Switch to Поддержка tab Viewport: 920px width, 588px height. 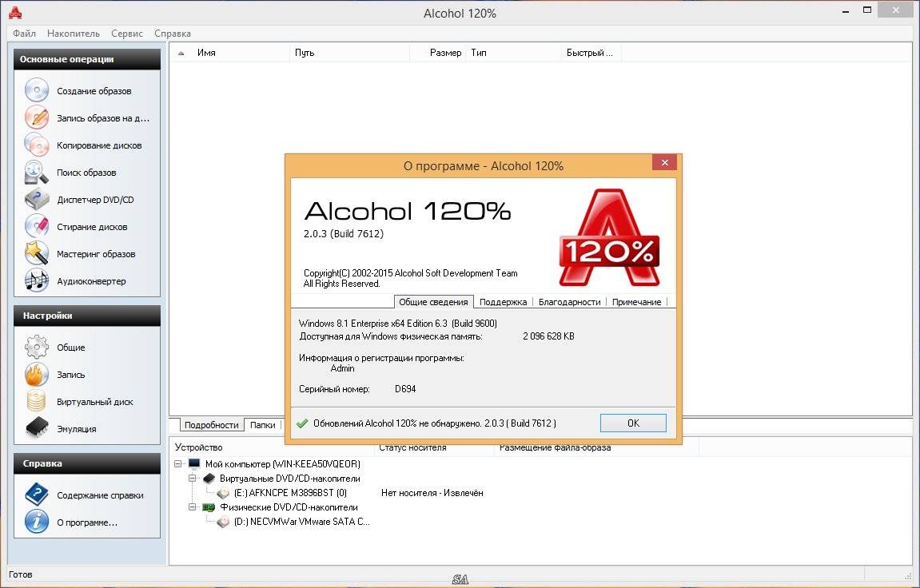tap(503, 302)
